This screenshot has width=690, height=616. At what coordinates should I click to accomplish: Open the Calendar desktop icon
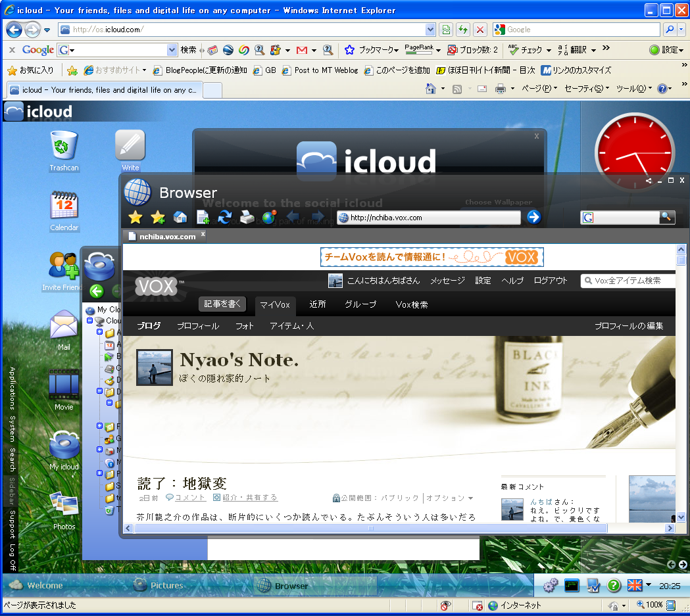(64, 211)
